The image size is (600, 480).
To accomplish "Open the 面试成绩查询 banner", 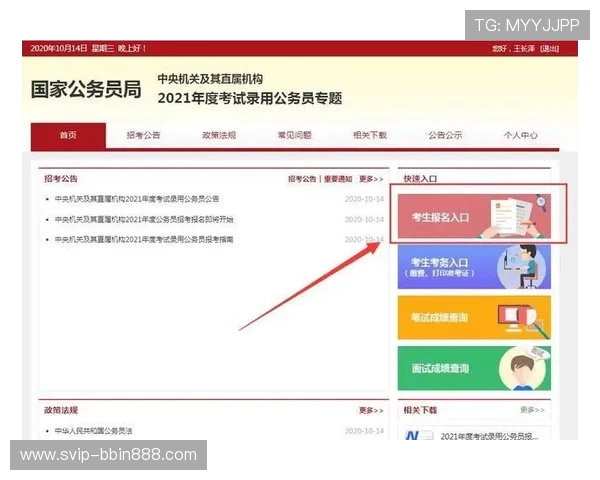I will [474, 368].
